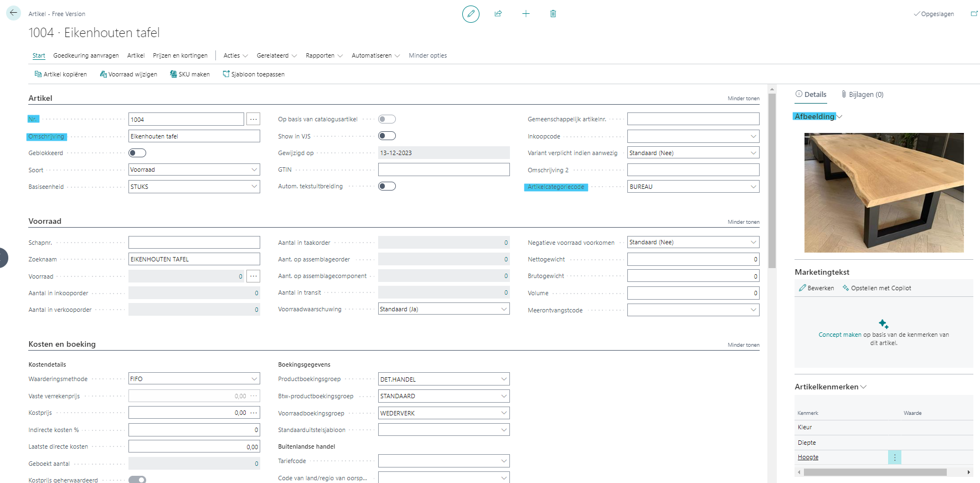
Task: Click Opstellen met Copilot button
Action: coord(877,288)
